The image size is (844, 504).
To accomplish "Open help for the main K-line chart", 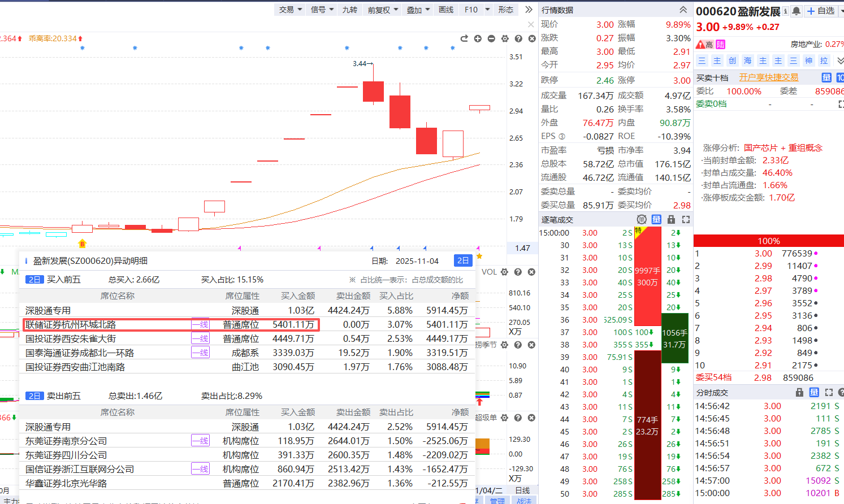I will [x=518, y=38].
